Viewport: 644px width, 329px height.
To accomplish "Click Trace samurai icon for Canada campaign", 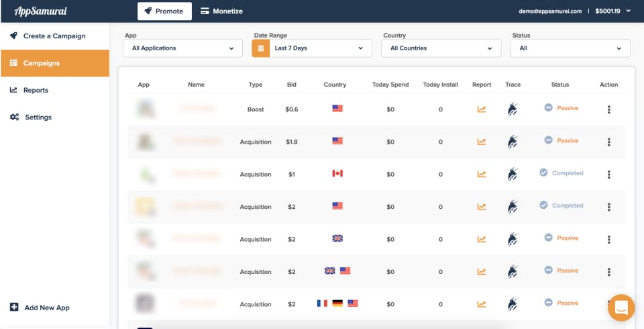I will coord(513,175).
